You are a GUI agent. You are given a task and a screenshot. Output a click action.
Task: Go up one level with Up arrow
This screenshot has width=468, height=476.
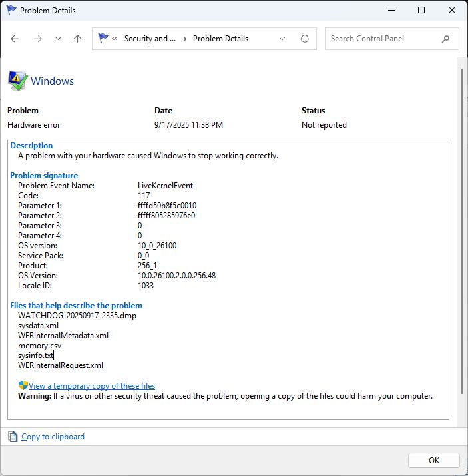[78, 39]
